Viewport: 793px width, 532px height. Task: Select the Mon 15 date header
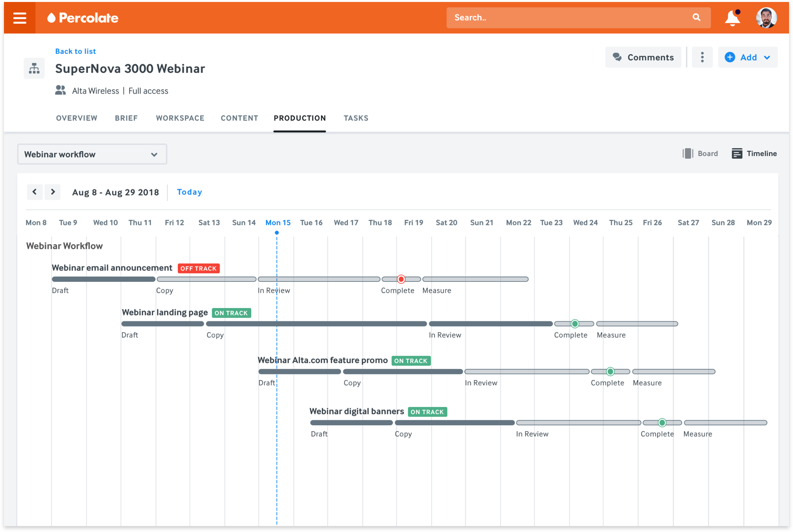pyautogui.click(x=278, y=222)
